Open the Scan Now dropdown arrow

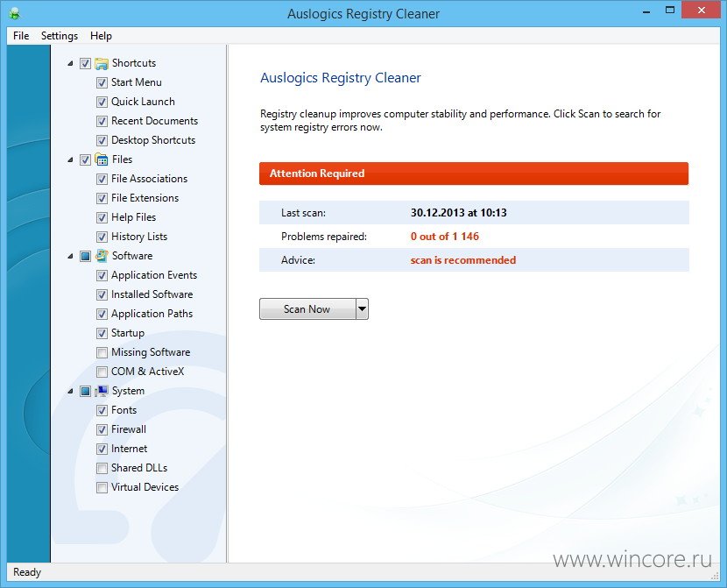point(362,308)
